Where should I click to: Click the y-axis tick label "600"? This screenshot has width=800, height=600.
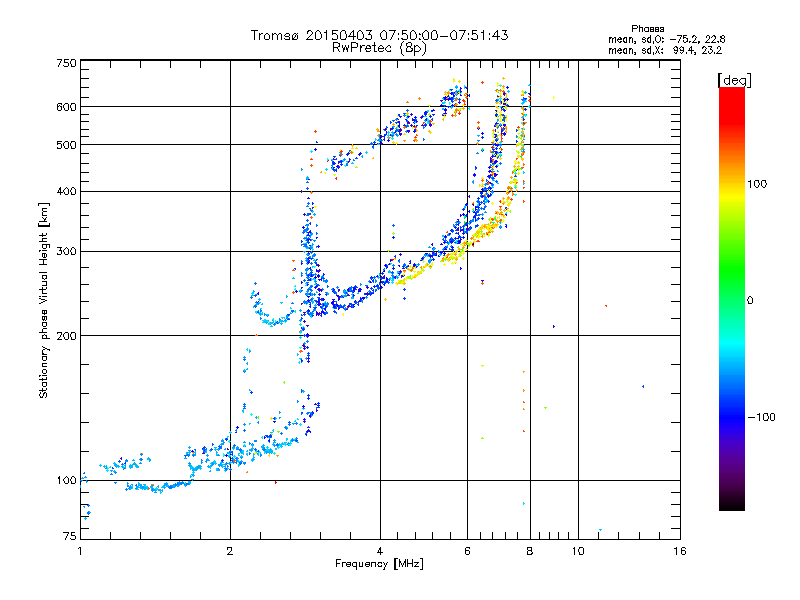[66, 107]
